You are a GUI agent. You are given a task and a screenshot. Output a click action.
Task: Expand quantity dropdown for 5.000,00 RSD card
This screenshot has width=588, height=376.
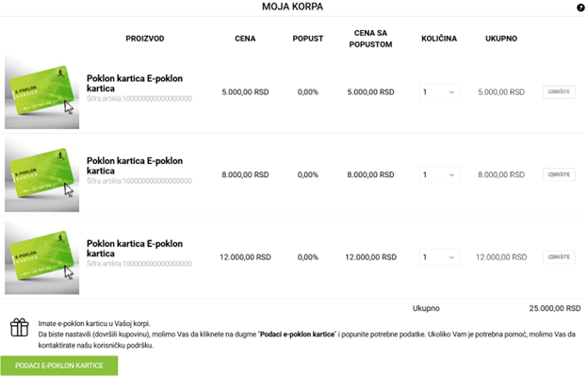(x=439, y=91)
